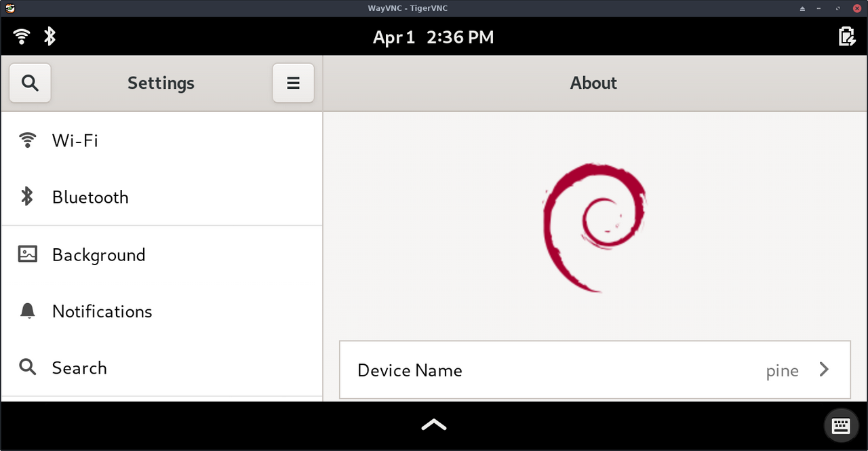Click the Device Name row
Viewport: 868px width, 451px height.
coord(595,370)
